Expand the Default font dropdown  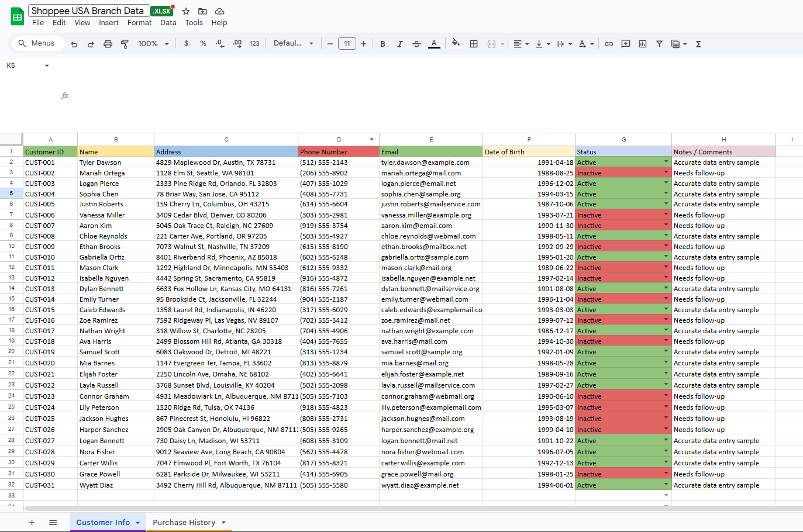pyautogui.click(x=294, y=44)
